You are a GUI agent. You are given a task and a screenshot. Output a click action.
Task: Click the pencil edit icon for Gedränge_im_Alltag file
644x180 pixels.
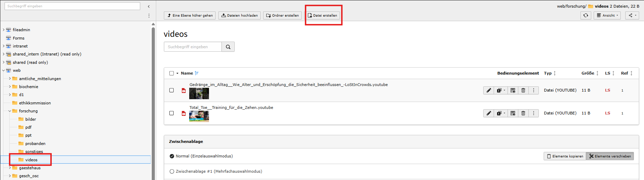(x=489, y=90)
